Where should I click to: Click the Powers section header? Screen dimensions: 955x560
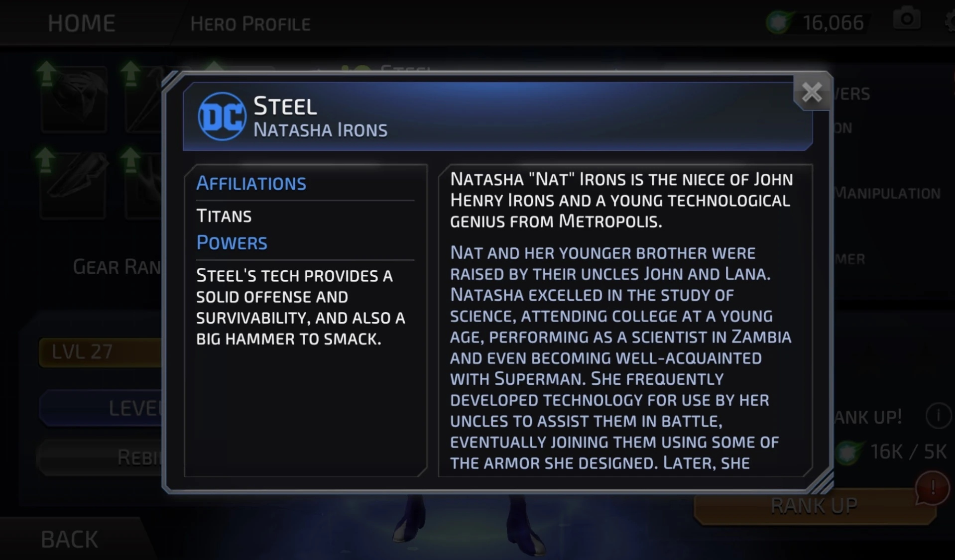pos(232,243)
